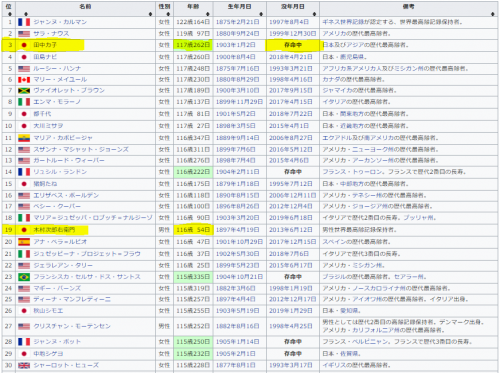Click the US flag beside クリスチャン・モーテンセン
500x373 pixels.
pyautogui.click(x=24, y=326)
